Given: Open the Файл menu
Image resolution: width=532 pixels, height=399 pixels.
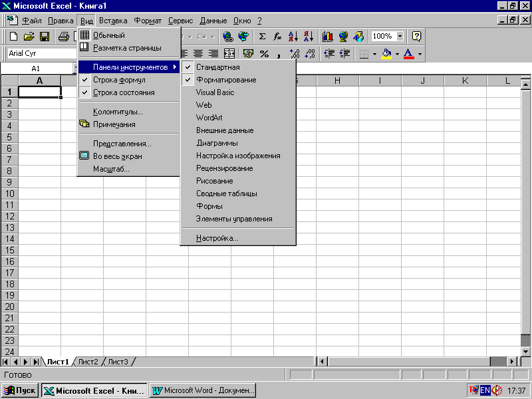Looking at the screenshot, I should 31,21.
